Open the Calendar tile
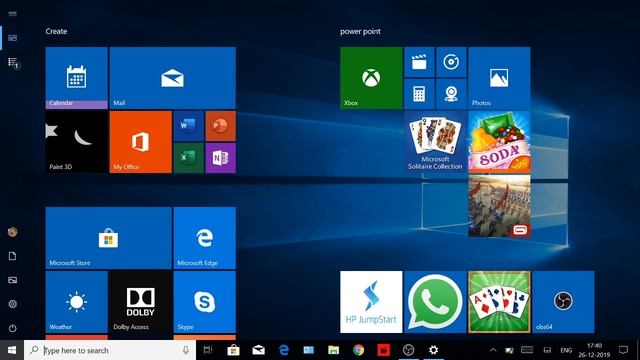This screenshot has width=640, height=360. [76, 78]
